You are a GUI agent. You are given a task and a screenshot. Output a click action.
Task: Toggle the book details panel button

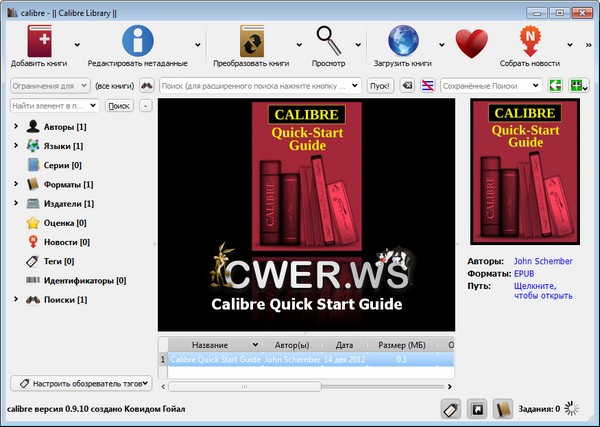pyautogui.click(x=504, y=408)
